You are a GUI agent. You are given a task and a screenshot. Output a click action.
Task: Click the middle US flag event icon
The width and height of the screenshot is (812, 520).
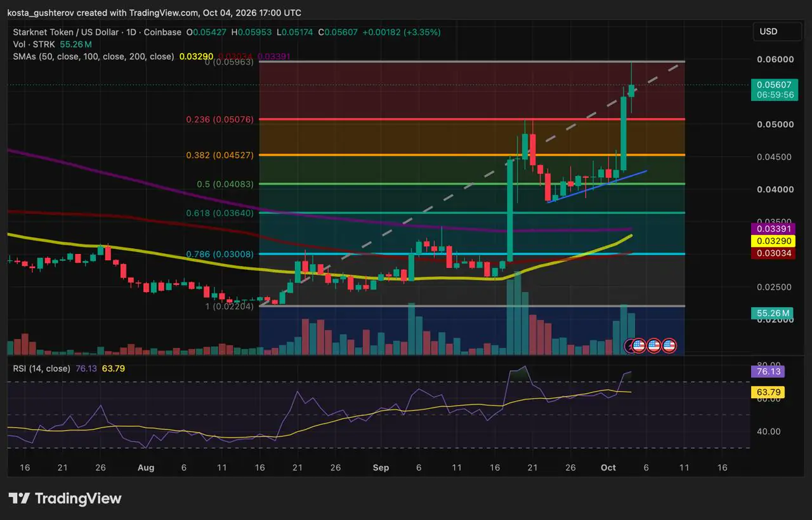[653, 346]
